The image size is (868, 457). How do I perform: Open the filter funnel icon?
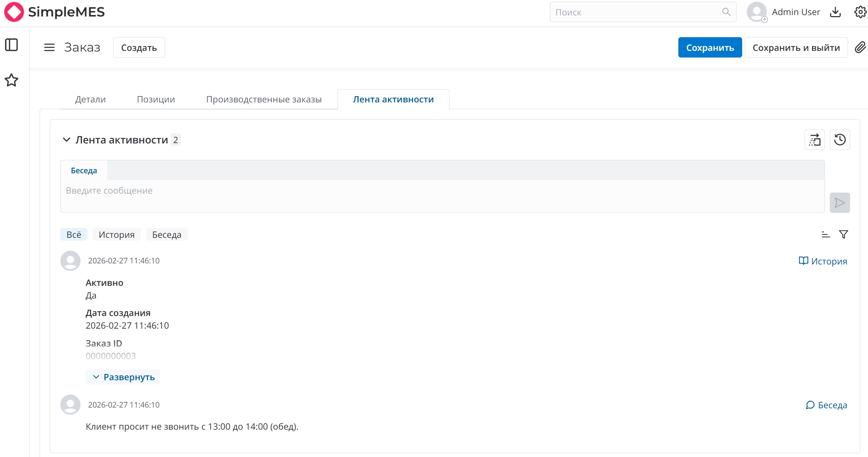tap(843, 234)
